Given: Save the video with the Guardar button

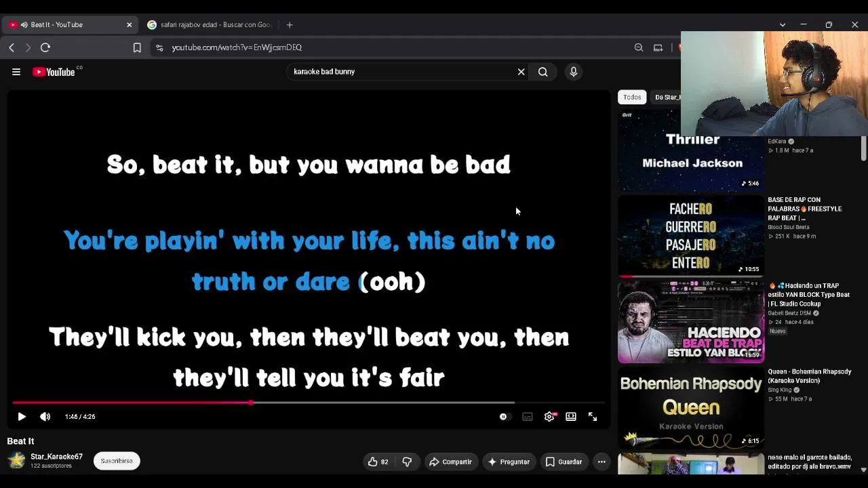Looking at the screenshot, I should pos(564,462).
